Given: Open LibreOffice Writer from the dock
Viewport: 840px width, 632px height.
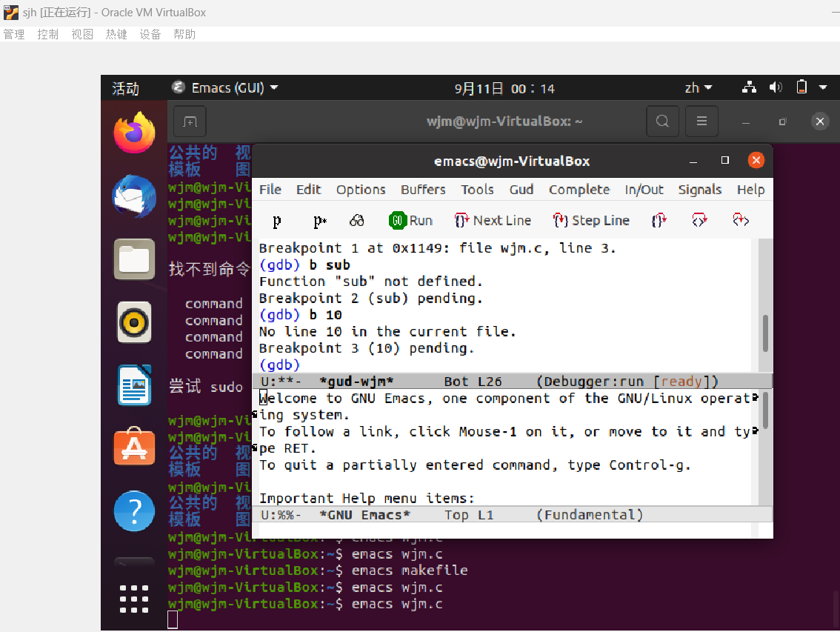Looking at the screenshot, I should click(x=134, y=385).
